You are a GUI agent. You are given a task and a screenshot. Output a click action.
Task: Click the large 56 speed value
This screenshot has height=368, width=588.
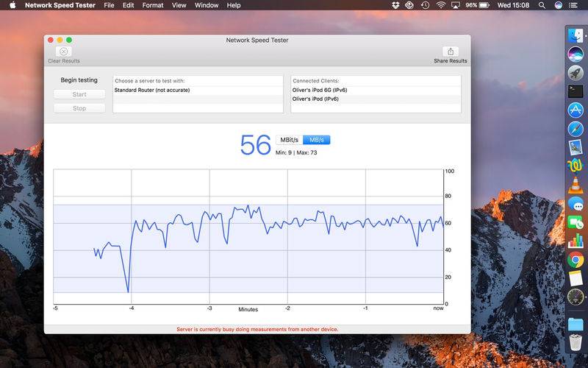[255, 145]
